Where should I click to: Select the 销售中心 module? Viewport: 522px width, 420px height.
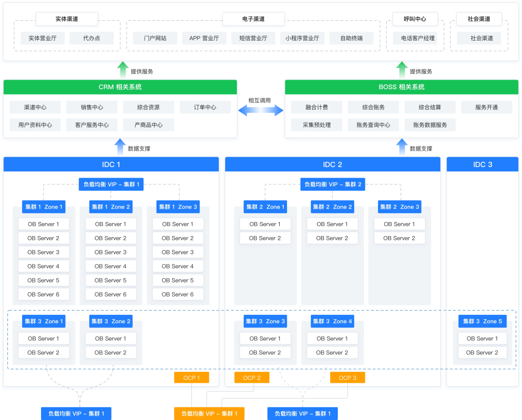click(x=92, y=107)
